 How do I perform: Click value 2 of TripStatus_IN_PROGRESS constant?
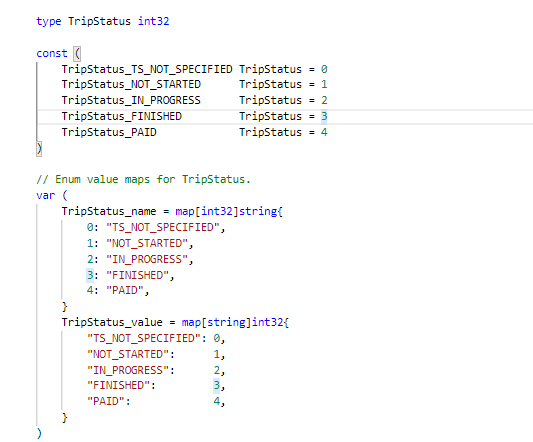tap(324, 100)
